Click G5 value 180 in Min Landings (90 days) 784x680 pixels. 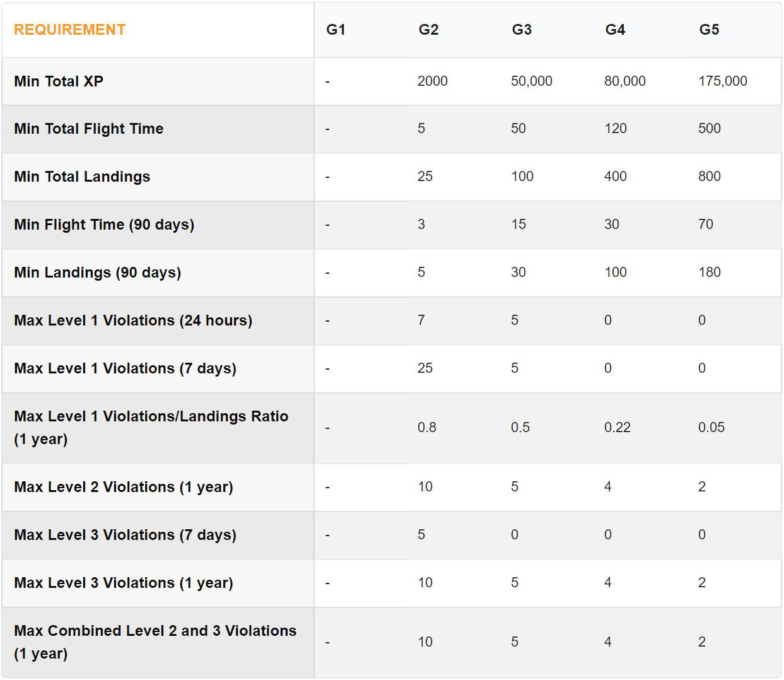[710, 273]
